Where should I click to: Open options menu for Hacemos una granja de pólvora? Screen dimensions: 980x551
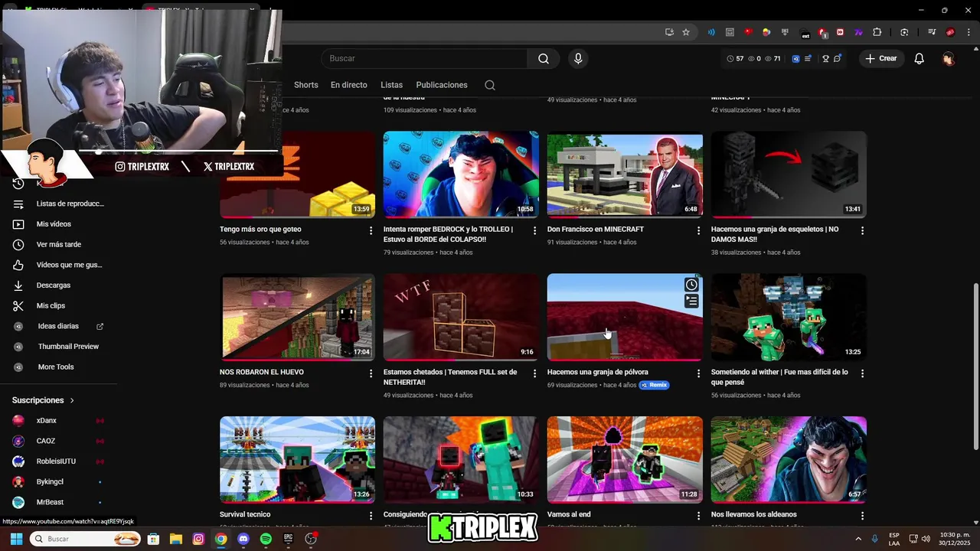pos(698,373)
